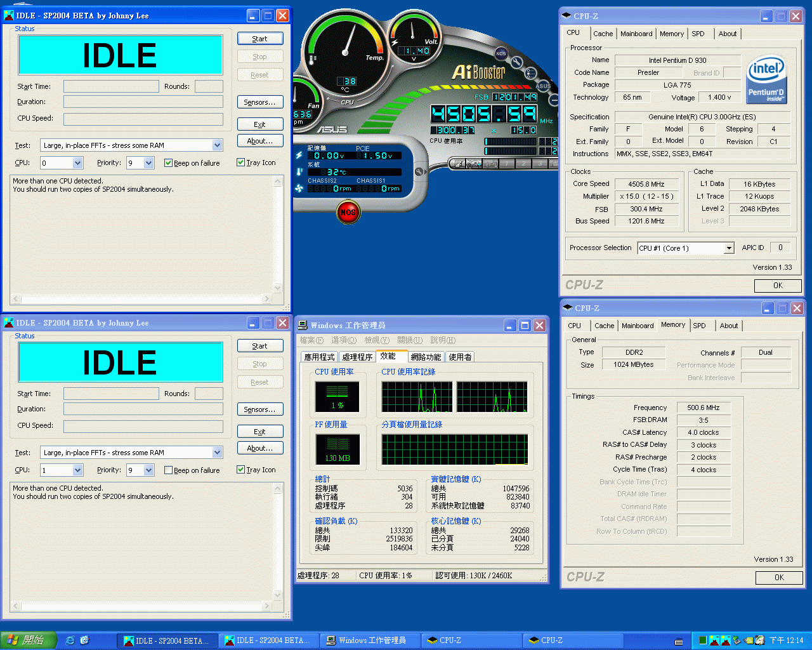Screen dimensions: 812x650
Task: Click the Safely Remove Hardware tray icon
Action: coord(737,640)
